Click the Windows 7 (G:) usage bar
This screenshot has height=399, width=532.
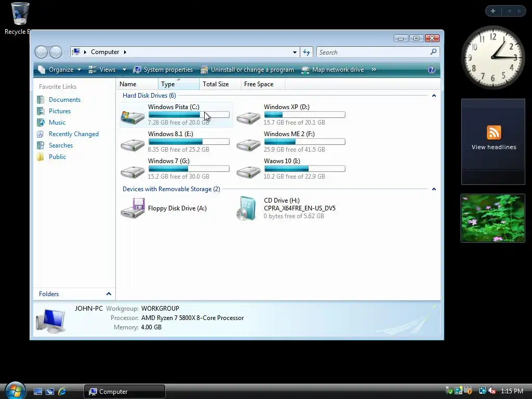[x=189, y=169]
